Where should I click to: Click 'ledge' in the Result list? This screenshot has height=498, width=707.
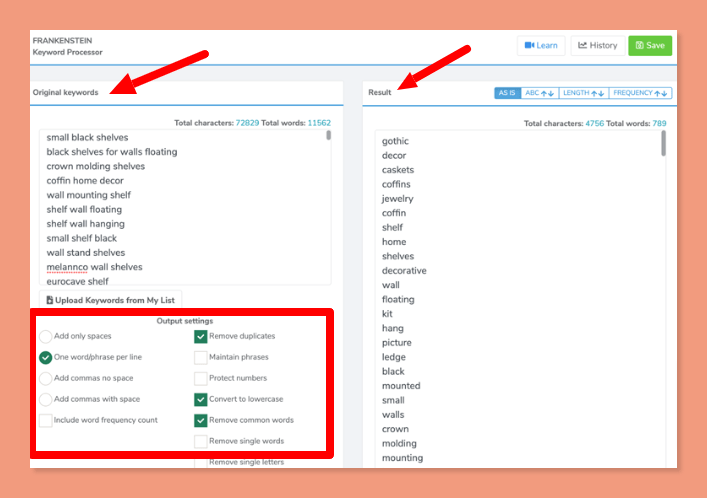click(x=394, y=357)
